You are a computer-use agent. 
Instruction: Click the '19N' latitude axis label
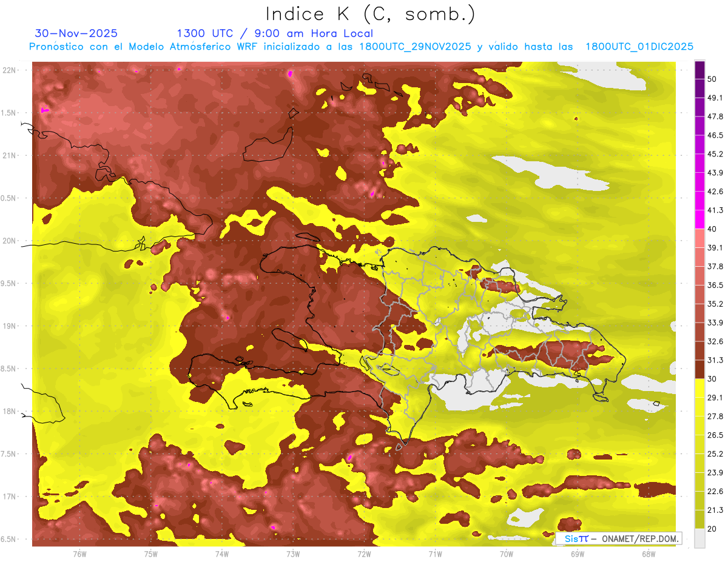point(10,326)
